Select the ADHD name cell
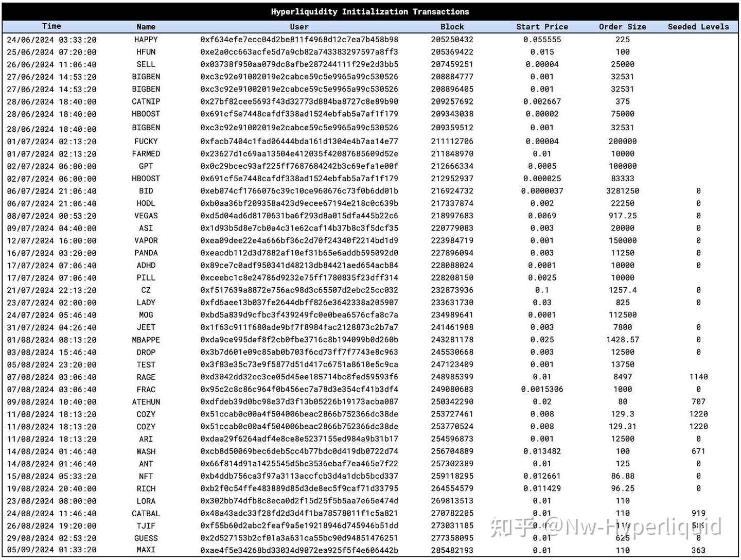 (146, 266)
